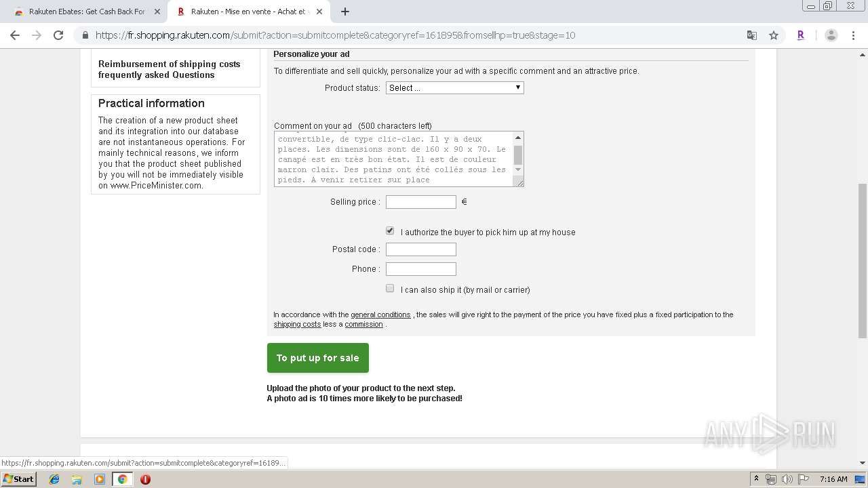The height and width of the screenshot is (488, 868).
Task: Reload the current page
Action: pos(58,35)
